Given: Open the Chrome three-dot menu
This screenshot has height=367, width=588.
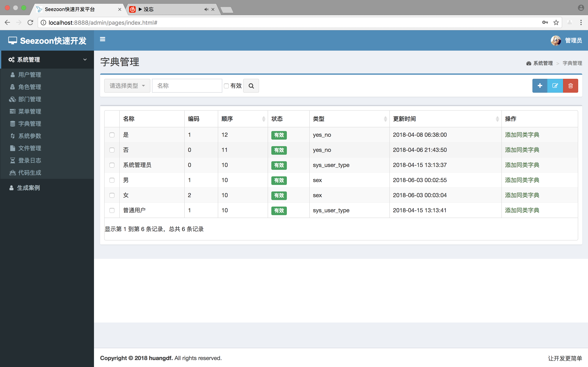Looking at the screenshot, I should pyautogui.click(x=581, y=23).
